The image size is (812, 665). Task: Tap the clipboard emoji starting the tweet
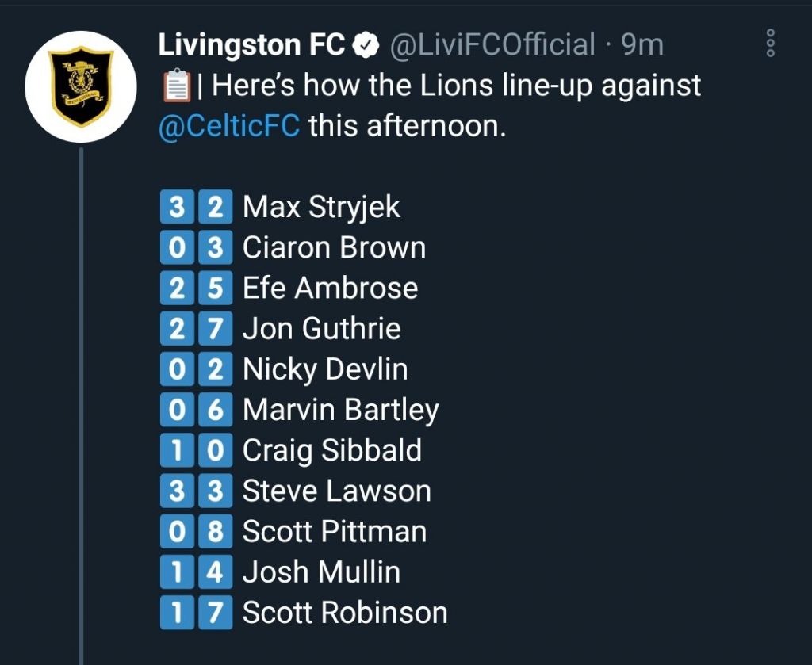click(175, 86)
